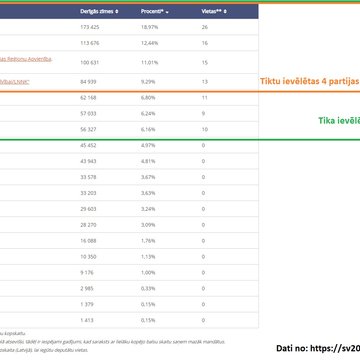This screenshot has width=360, height=360.
Task: Select the 45 452 votes cell
Action: pyautogui.click(x=88, y=145)
